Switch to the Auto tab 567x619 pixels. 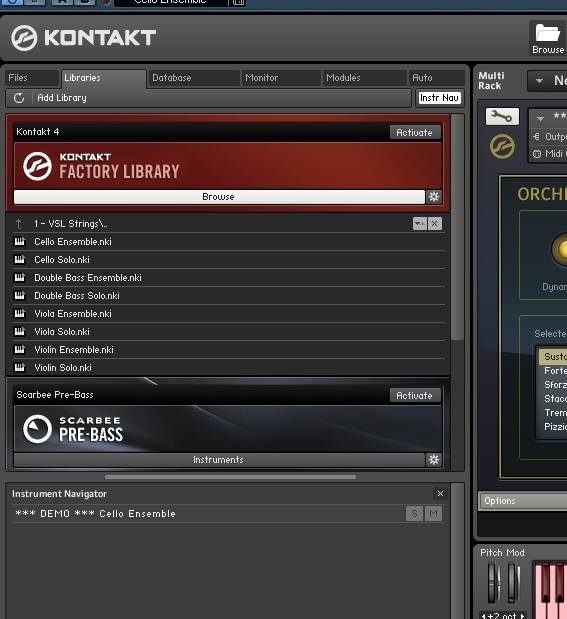(437, 78)
